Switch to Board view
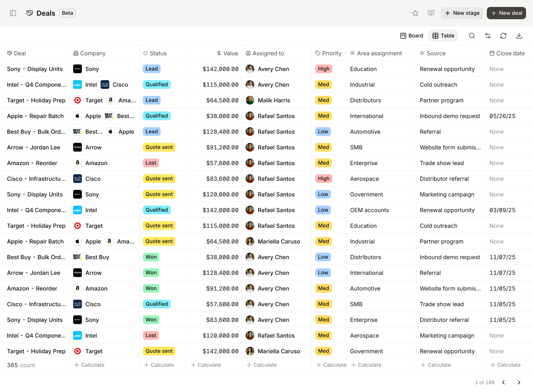 tap(412, 36)
